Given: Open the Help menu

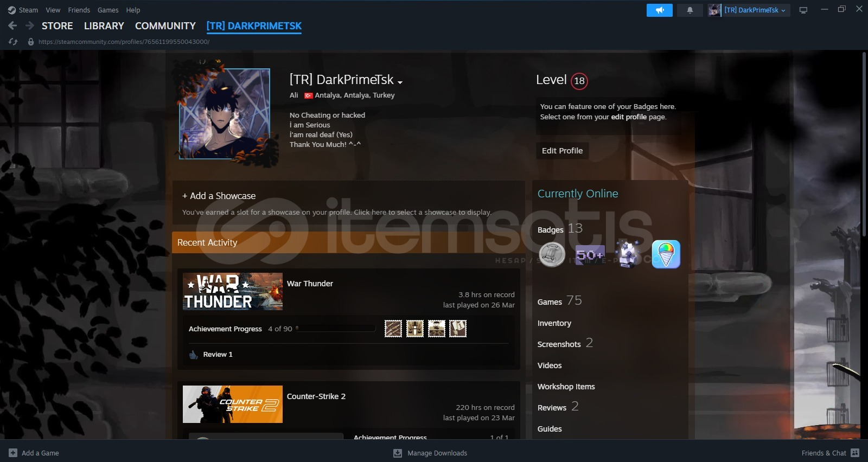Looking at the screenshot, I should pos(133,10).
